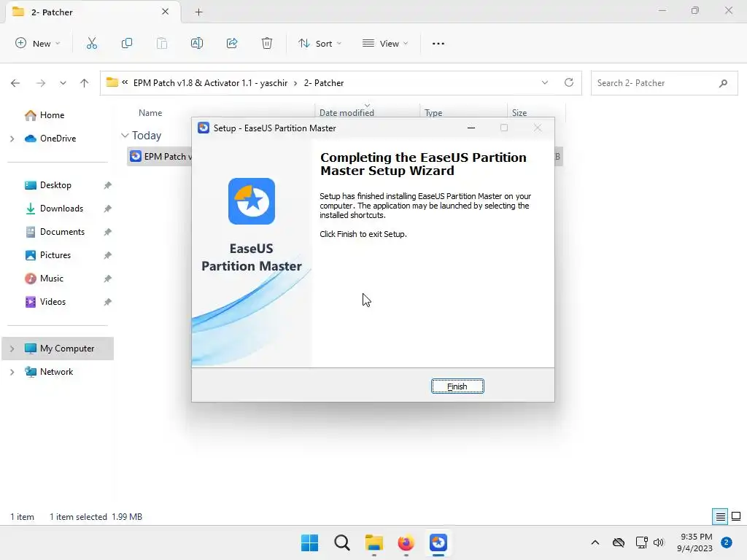Go up one folder level

(x=85, y=83)
